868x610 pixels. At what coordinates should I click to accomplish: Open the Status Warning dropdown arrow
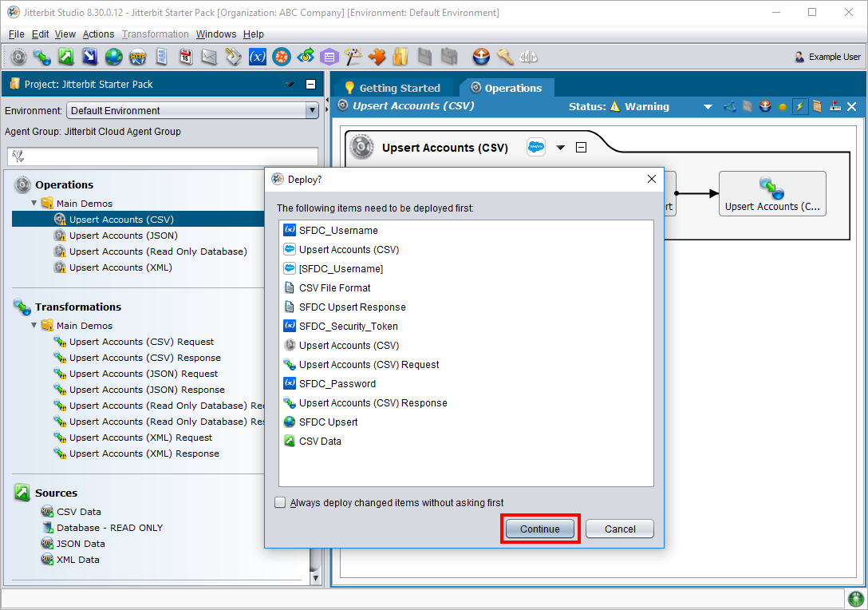(x=708, y=107)
